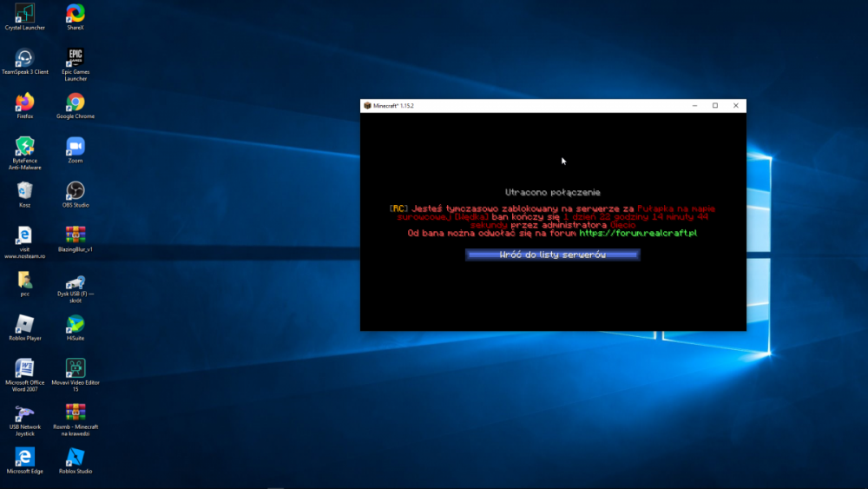Select the BlazingBlur_v1 archive icon
This screenshot has width=868, height=489.
76,235
